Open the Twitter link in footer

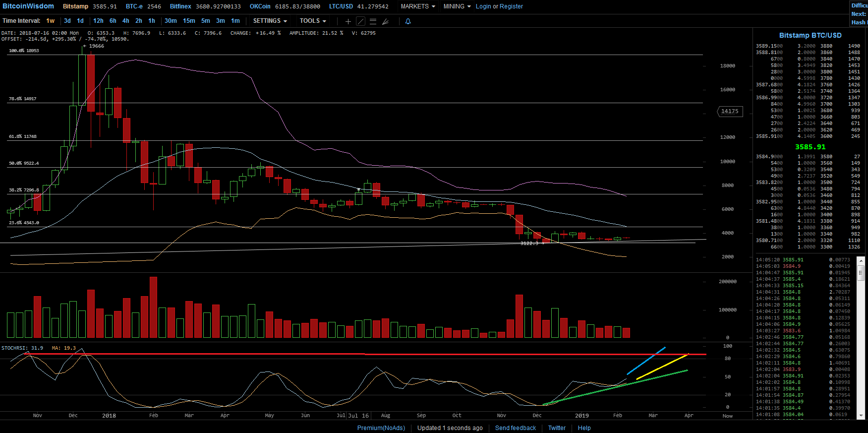click(557, 428)
